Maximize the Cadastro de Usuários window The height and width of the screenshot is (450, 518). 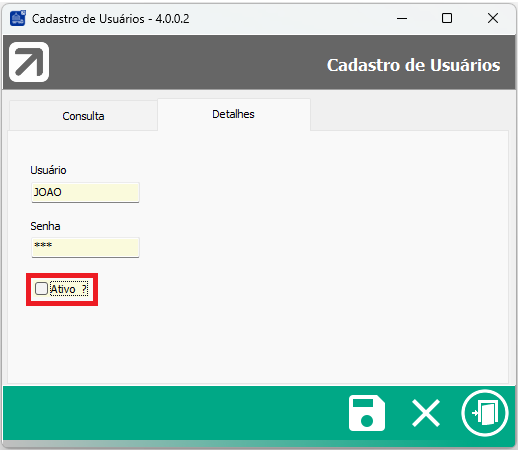point(447,18)
